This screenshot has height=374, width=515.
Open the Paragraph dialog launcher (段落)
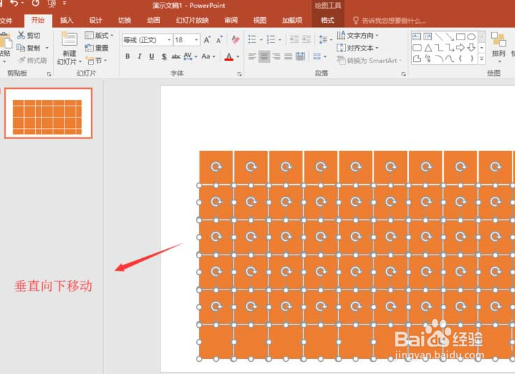pyautogui.click(x=403, y=74)
